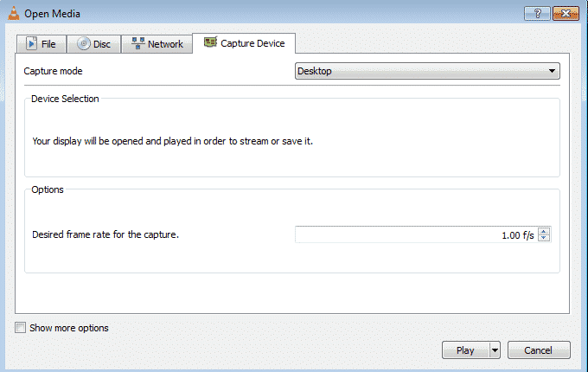Viewport: 588px width, 372px height.
Task: Enable Show more options checkbox
Action: [21, 328]
